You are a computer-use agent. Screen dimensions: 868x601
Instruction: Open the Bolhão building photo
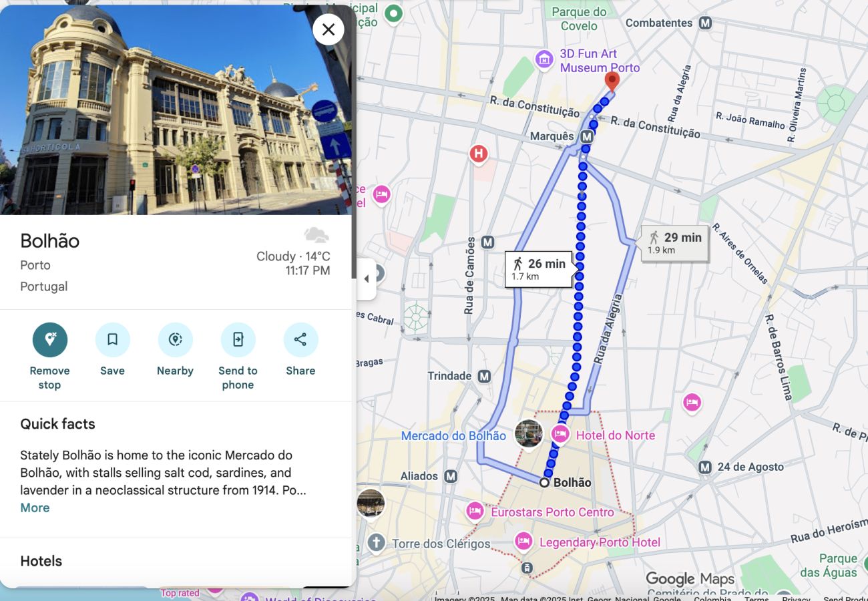point(176,110)
